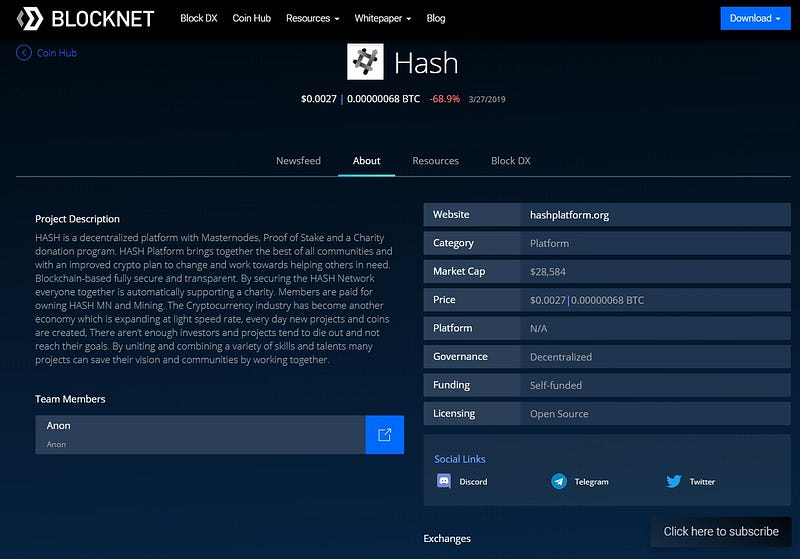This screenshot has height=559, width=800.
Task: Click the Twitter bird icon
Action: point(674,481)
